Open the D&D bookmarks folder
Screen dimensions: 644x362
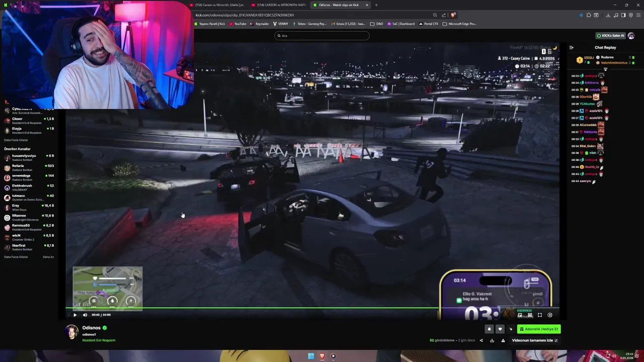[x=377, y=24]
